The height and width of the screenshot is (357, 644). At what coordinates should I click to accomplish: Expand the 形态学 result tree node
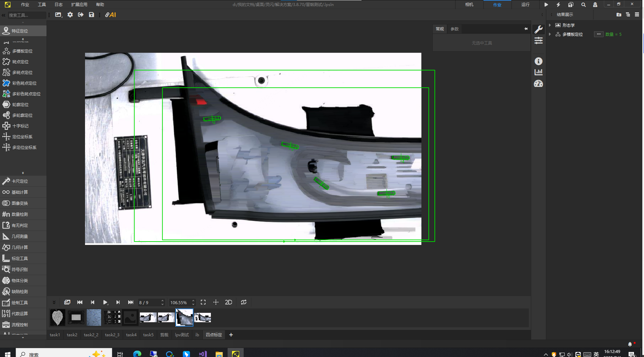tap(550, 25)
